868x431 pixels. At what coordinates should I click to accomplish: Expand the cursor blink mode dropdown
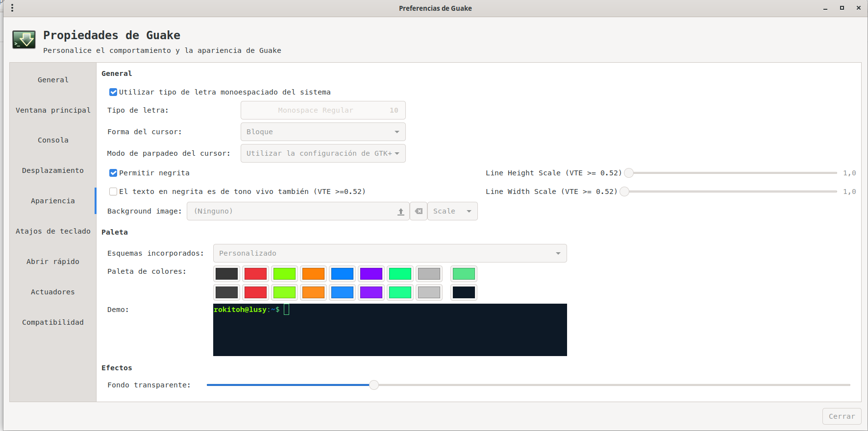[323, 153]
